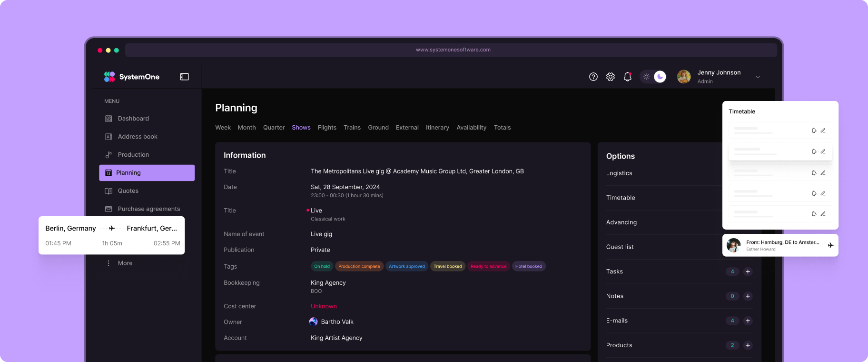This screenshot has height=362, width=868.
Task: Check notifications with the bell icon
Action: point(628,77)
